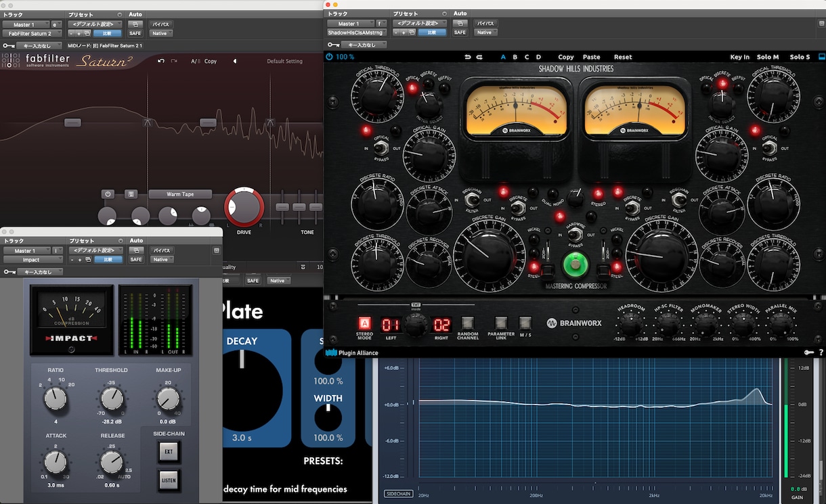The height and width of the screenshot is (504, 826).
Task: Click the LEFT channel number display 01
Action: (391, 325)
